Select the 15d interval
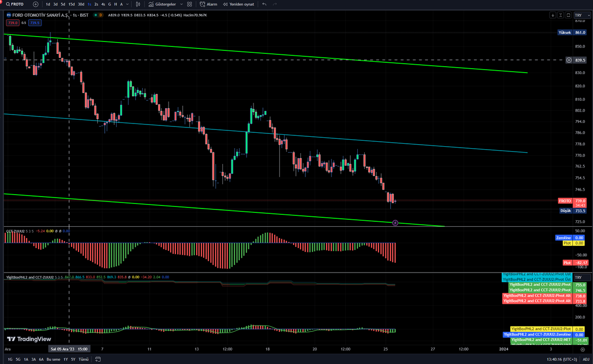Screen dimensions: 593x364 pos(72,4)
